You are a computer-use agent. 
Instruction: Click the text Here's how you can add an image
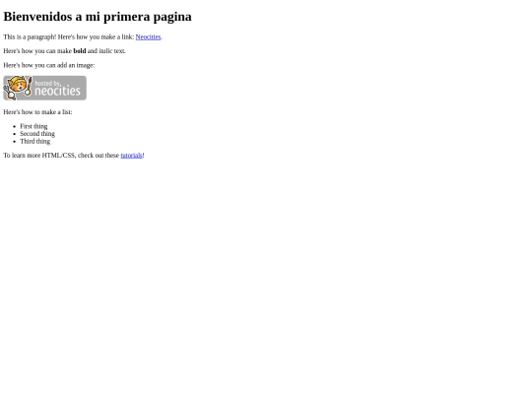coord(49,65)
